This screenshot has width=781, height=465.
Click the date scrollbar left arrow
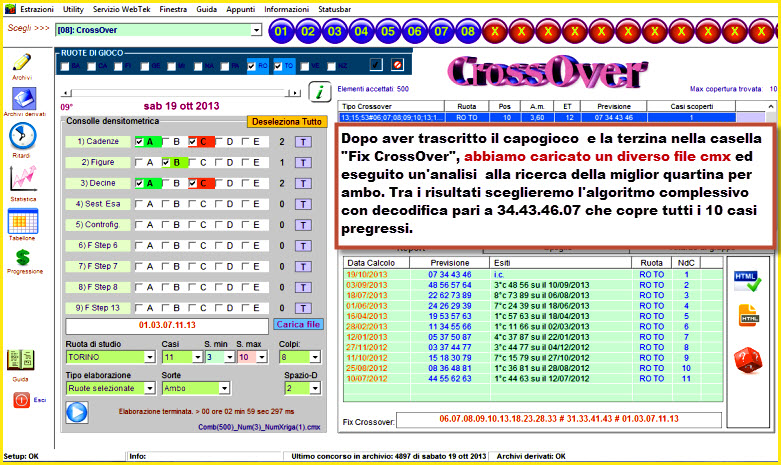[67, 93]
